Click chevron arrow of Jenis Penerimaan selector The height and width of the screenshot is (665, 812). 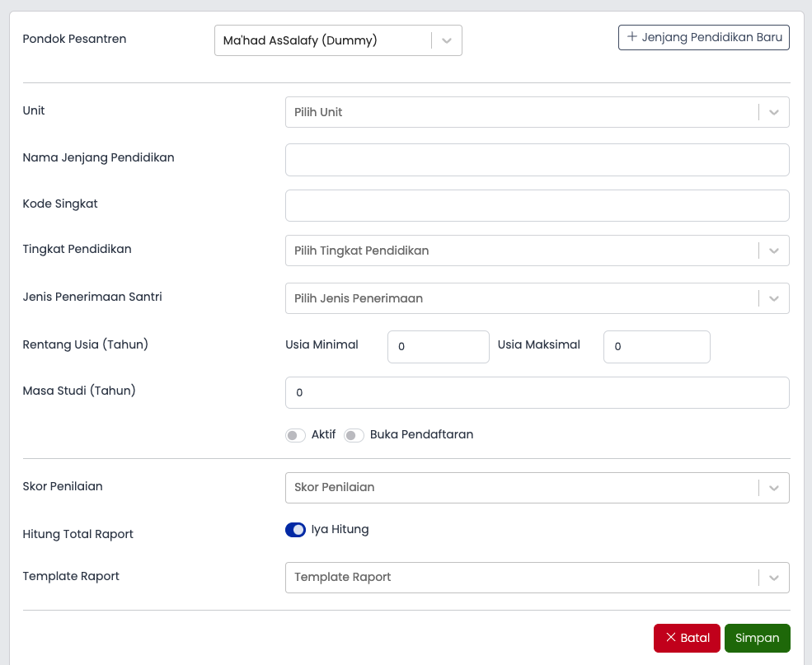coord(774,298)
